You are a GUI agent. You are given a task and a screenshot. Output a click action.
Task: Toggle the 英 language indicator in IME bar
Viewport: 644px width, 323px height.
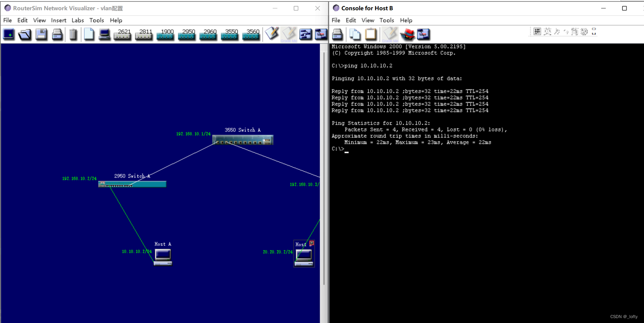pyautogui.click(x=547, y=31)
